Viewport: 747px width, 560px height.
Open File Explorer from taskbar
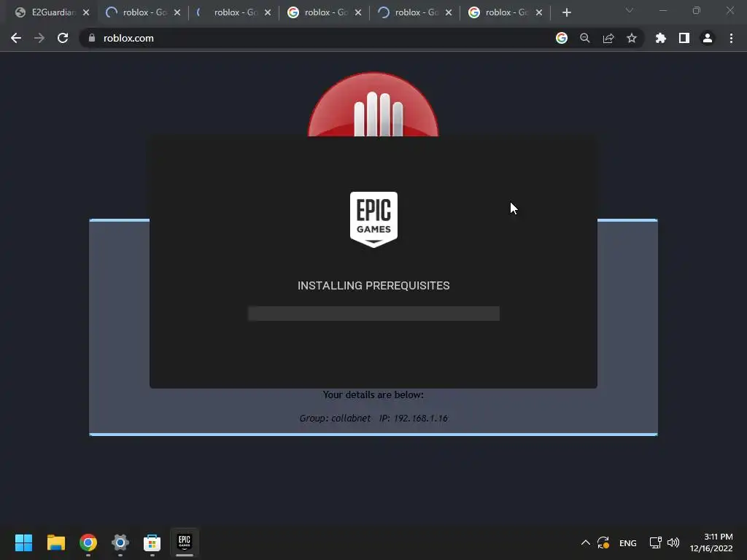55,542
